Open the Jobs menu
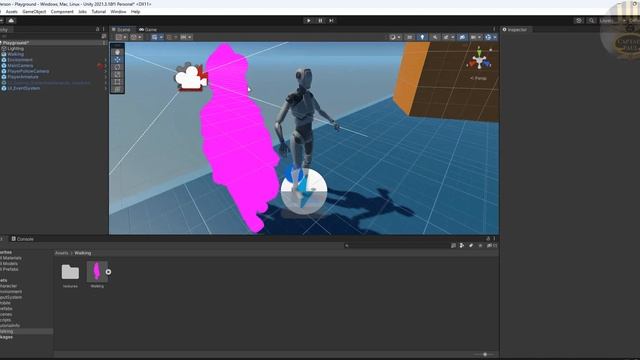This screenshot has width=640, height=360. pyautogui.click(x=82, y=12)
